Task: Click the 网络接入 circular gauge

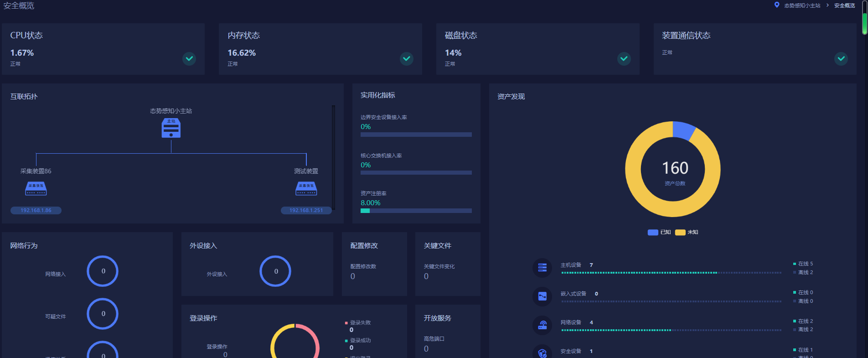Action: pyautogui.click(x=103, y=271)
